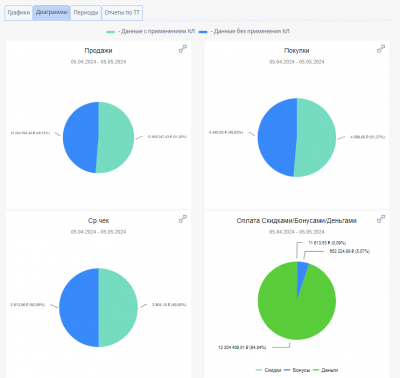Click the teal slice in Продажи pie
This screenshot has height=378, width=400.
pos(116,137)
